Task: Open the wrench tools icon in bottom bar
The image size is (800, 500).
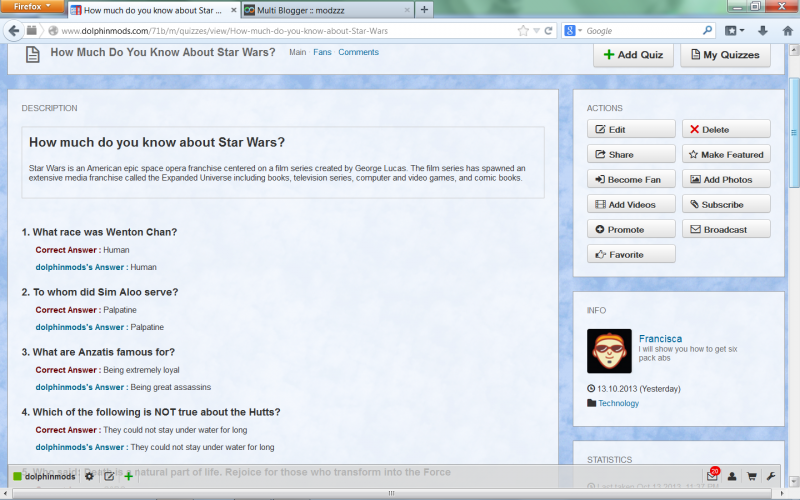Action: point(771,477)
